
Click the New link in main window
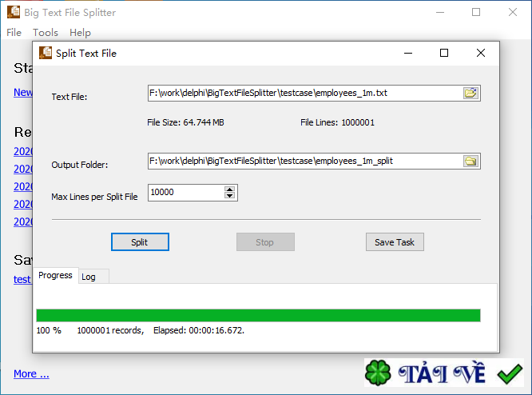22,92
